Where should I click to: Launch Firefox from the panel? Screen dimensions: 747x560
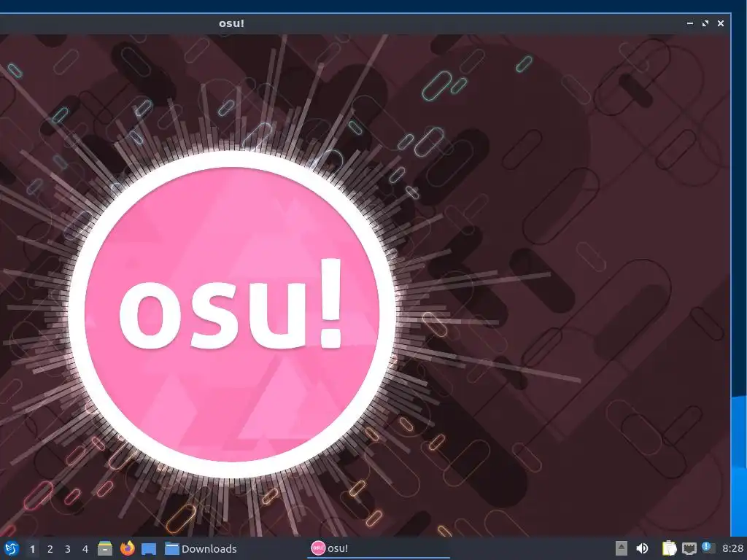pyautogui.click(x=127, y=548)
